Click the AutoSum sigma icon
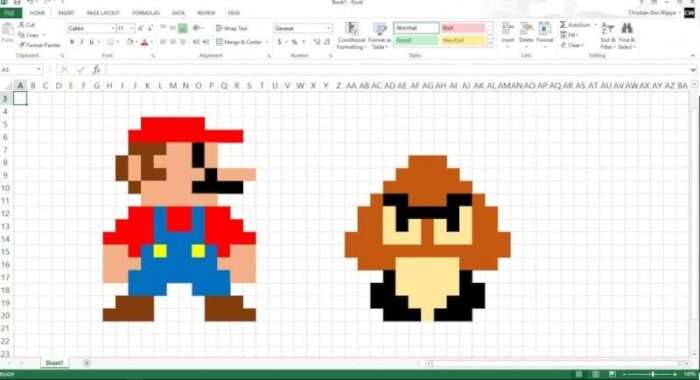700x380 pixels. (x=563, y=25)
